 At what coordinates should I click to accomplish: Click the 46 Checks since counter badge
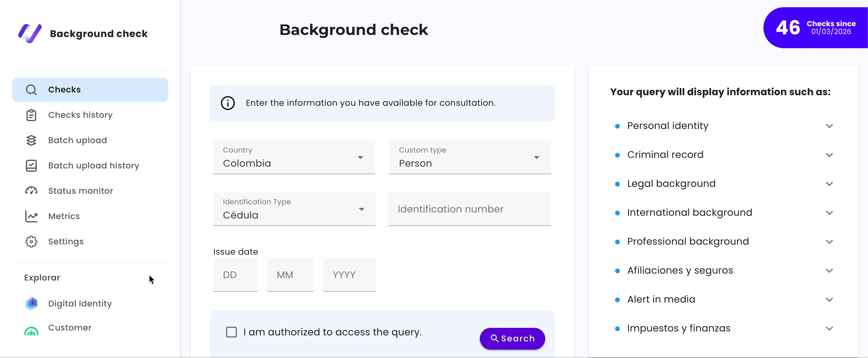[x=816, y=28]
